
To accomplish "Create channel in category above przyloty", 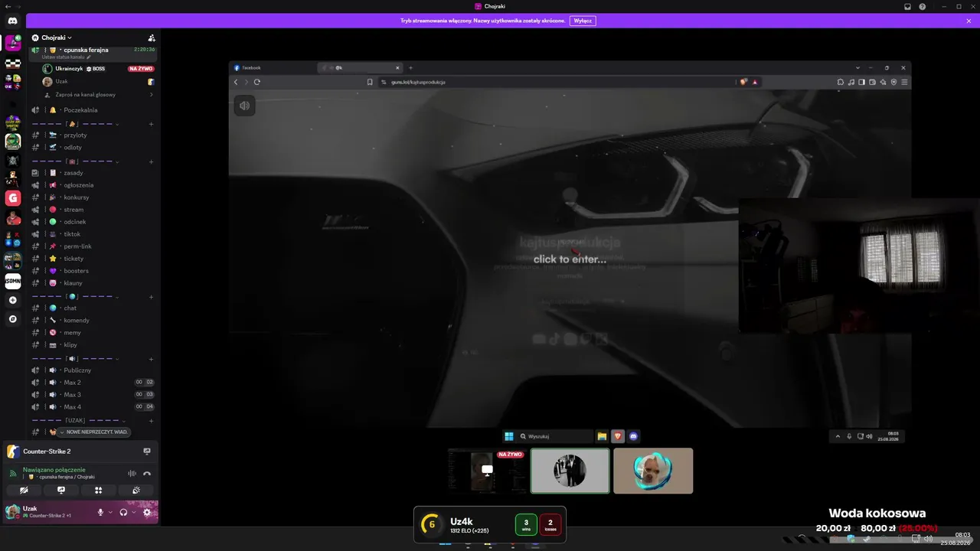I will (x=152, y=124).
